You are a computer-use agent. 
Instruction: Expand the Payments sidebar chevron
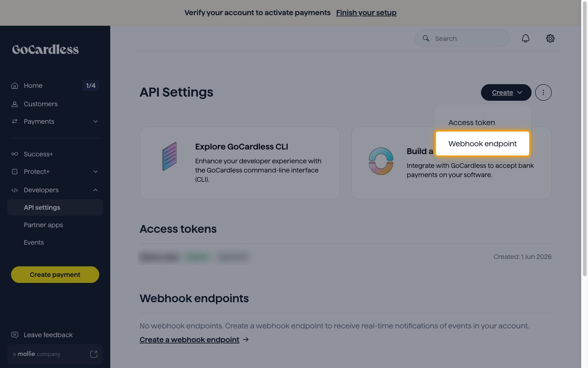[x=96, y=121]
